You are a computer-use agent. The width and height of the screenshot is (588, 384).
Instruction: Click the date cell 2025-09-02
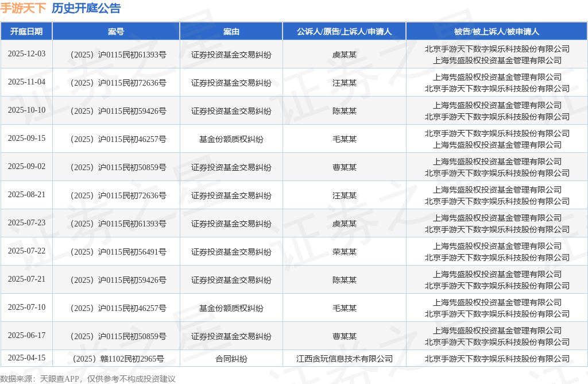tap(26, 166)
